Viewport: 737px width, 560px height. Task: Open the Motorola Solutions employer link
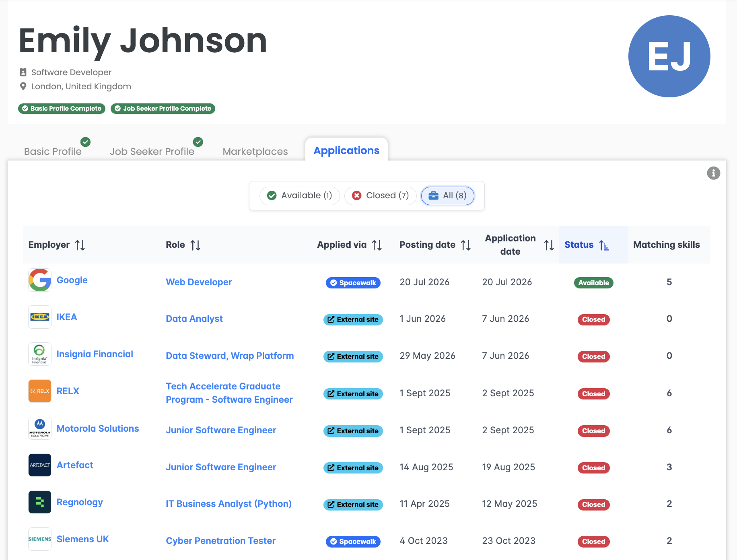(x=98, y=428)
